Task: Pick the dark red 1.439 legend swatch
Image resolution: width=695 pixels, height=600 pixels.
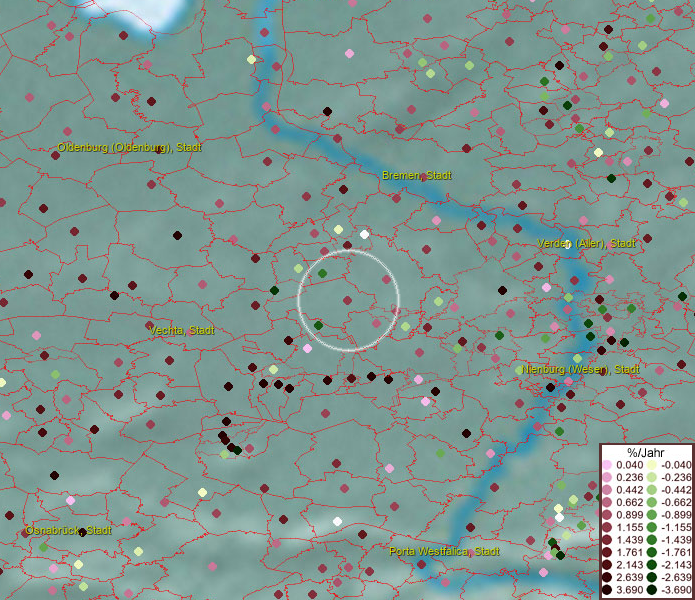Action: click(x=607, y=540)
